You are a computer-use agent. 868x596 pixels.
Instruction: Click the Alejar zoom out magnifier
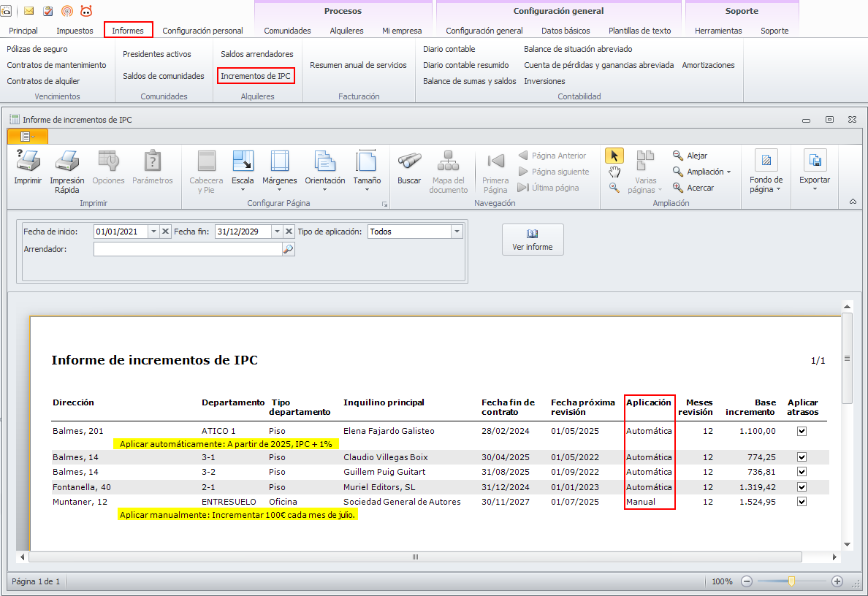tap(678, 156)
